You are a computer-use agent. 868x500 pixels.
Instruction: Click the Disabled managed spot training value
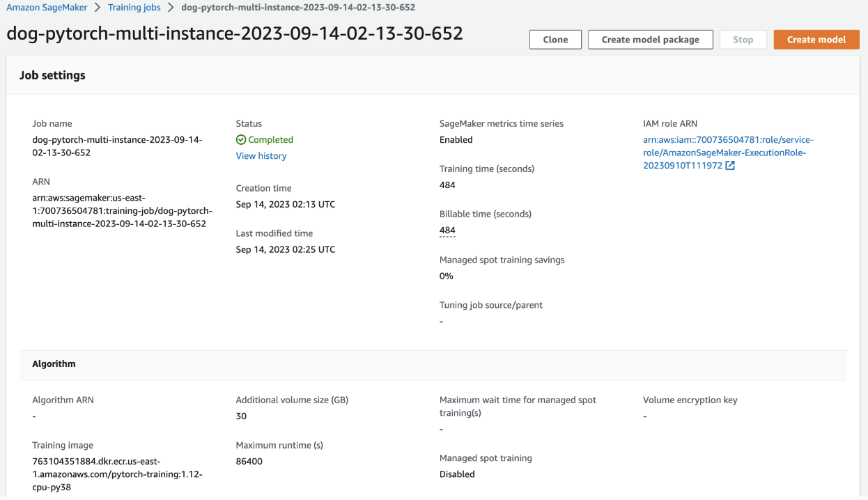point(457,474)
